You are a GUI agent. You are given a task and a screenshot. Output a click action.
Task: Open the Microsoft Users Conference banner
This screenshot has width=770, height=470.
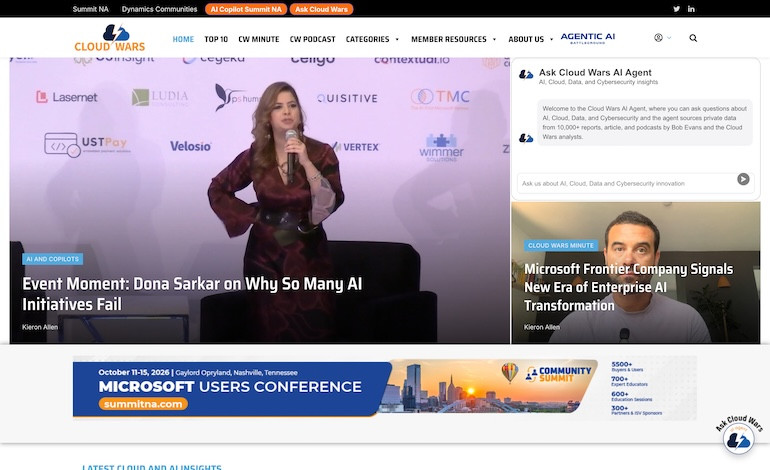point(385,388)
